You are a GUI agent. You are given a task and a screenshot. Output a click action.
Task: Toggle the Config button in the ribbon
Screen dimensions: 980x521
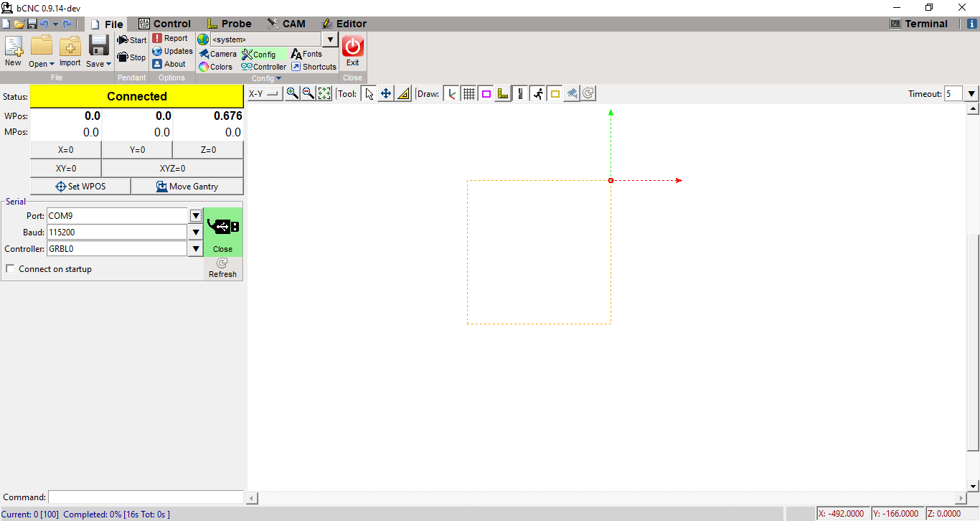(x=264, y=54)
